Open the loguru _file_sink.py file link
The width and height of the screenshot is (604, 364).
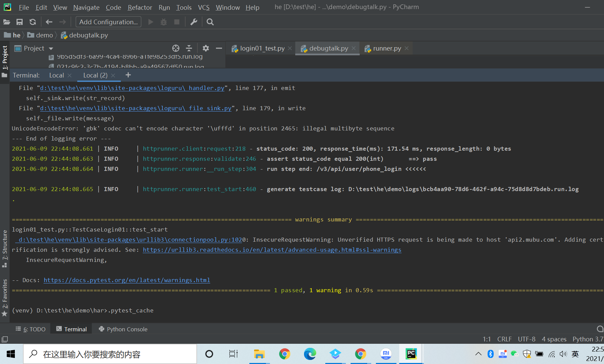pos(136,108)
